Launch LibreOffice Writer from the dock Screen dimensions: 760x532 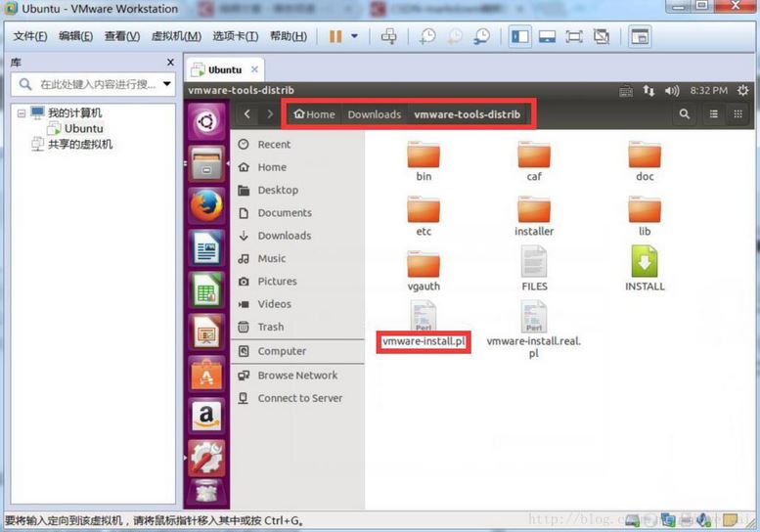pos(205,249)
